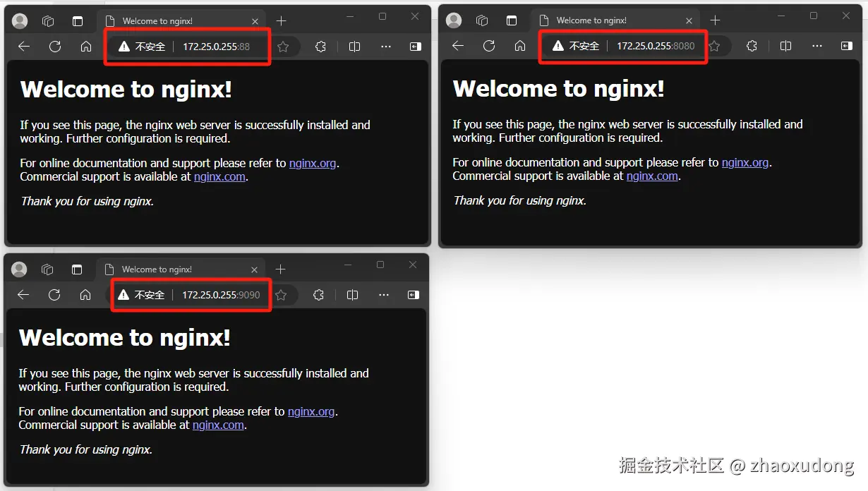Select the Welcome to nginx tab in port 88 window

[182, 21]
